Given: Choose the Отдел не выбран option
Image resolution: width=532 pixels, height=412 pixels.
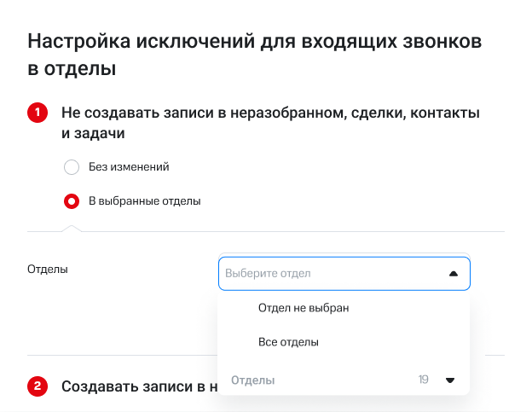Looking at the screenshot, I should pos(304,308).
